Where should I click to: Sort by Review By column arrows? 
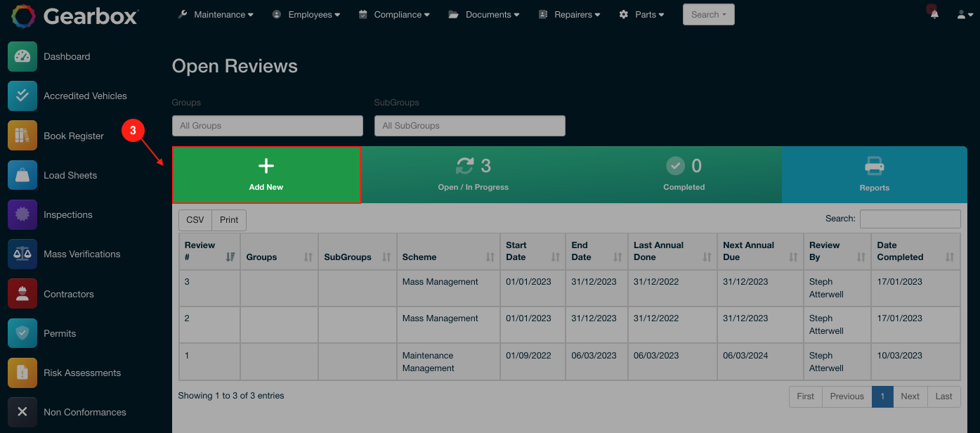pyautogui.click(x=861, y=257)
